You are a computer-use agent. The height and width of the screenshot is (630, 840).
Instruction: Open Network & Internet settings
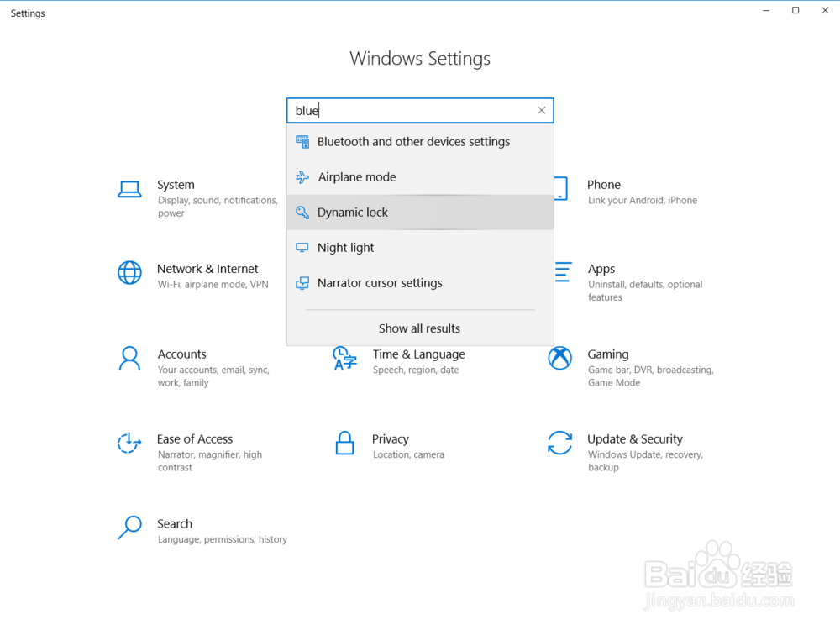[193, 276]
